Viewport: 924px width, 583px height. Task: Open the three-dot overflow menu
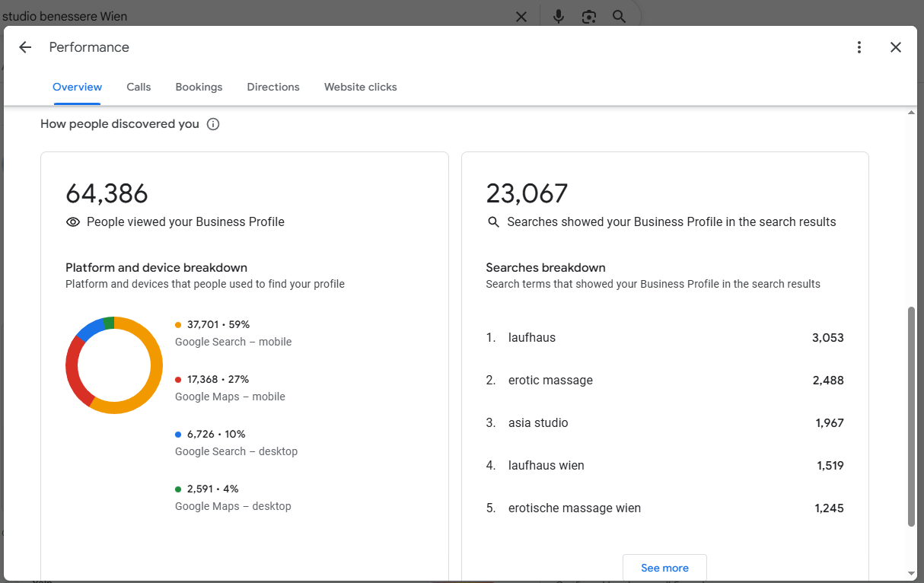[859, 46]
